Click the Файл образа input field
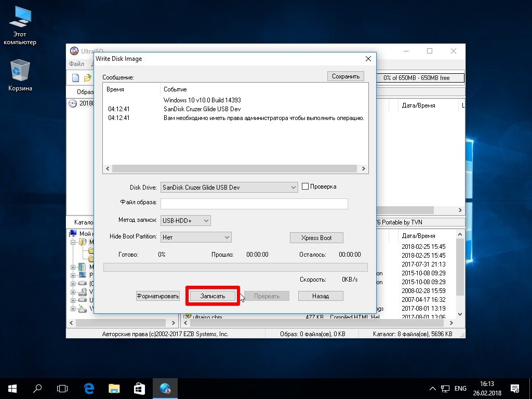Viewport: 532px width, 399px height. point(254,204)
